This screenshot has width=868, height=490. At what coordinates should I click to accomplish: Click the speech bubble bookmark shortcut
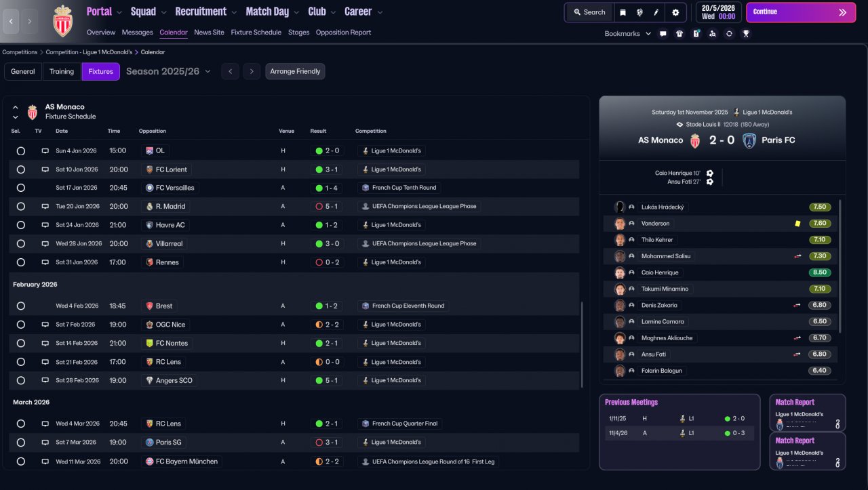(663, 33)
